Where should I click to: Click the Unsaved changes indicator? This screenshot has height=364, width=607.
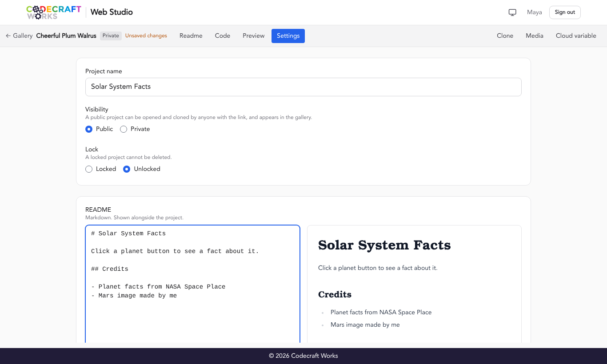[146, 36]
